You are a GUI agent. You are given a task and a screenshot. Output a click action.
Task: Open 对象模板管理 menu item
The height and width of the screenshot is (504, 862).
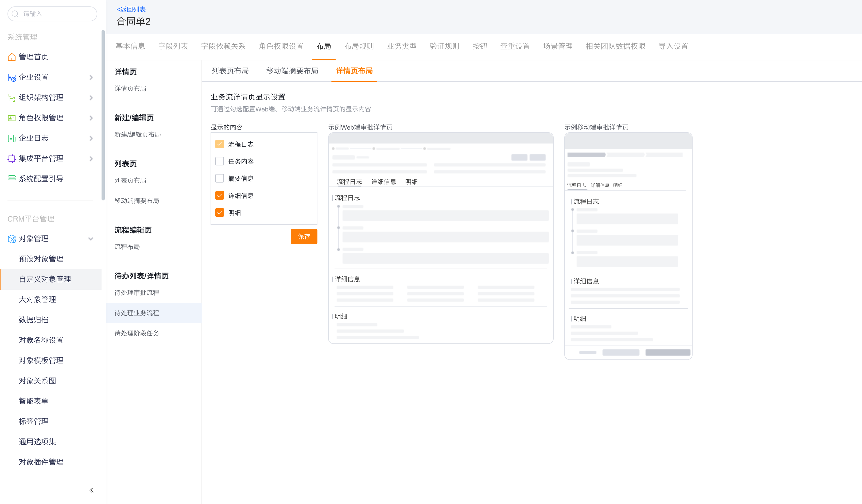coord(41,360)
